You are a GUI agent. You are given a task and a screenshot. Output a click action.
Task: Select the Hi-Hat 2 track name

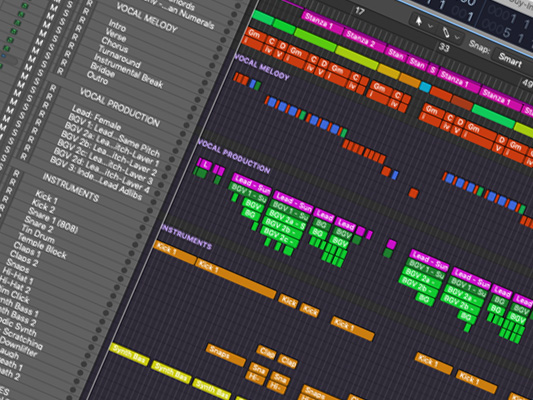pos(15,285)
